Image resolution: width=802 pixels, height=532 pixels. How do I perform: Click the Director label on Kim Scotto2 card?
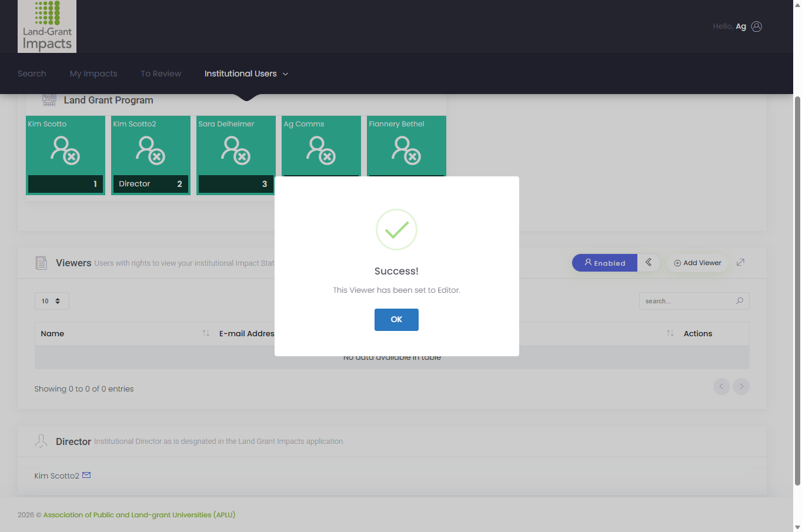135,184
